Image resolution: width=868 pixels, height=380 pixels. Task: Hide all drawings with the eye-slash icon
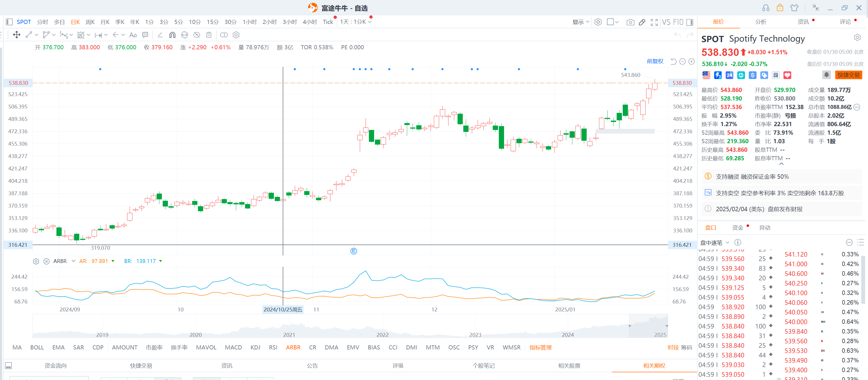pyautogui.click(x=197, y=35)
